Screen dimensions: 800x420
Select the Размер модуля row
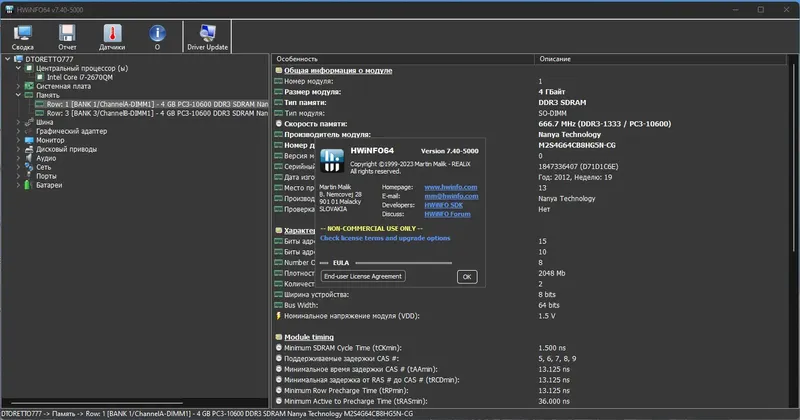click(x=531, y=92)
